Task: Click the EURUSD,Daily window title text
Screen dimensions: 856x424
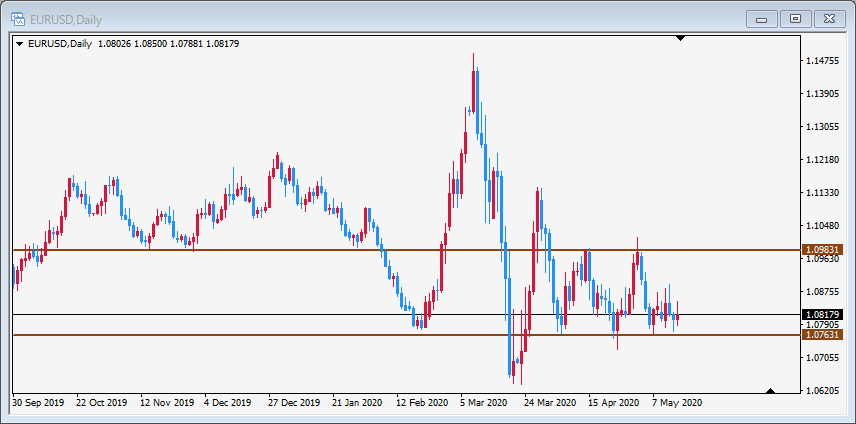Action: (x=66, y=20)
